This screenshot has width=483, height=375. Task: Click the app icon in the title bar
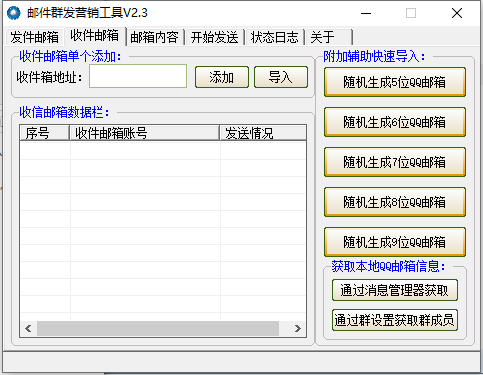pyautogui.click(x=14, y=13)
